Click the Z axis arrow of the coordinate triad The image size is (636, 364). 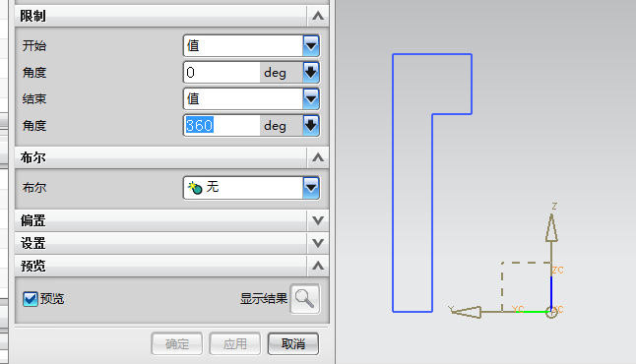coord(551,228)
